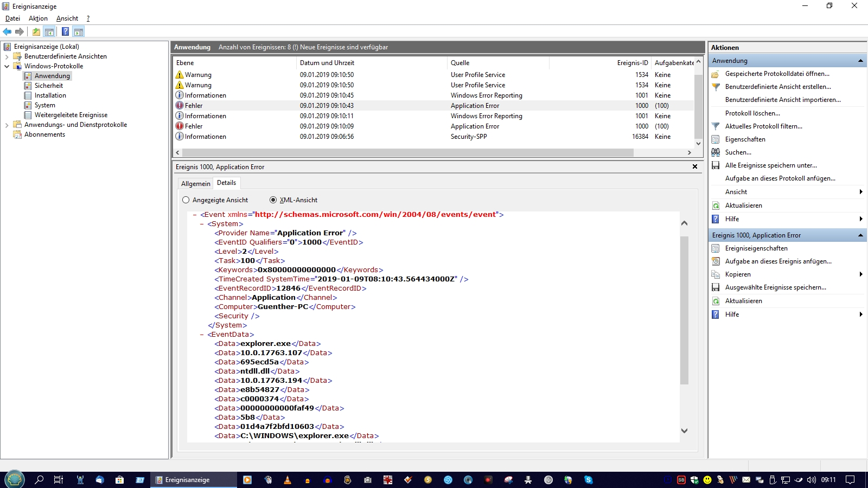Close the Ereignis 1000 detail pane
This screenshot has width=868, height=488.
click(694, 166)
